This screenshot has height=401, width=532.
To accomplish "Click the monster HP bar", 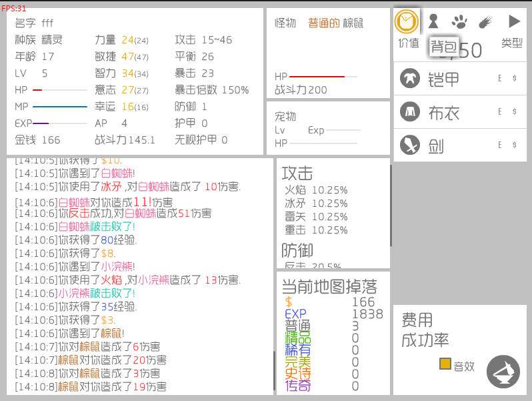I will (323, 77).
